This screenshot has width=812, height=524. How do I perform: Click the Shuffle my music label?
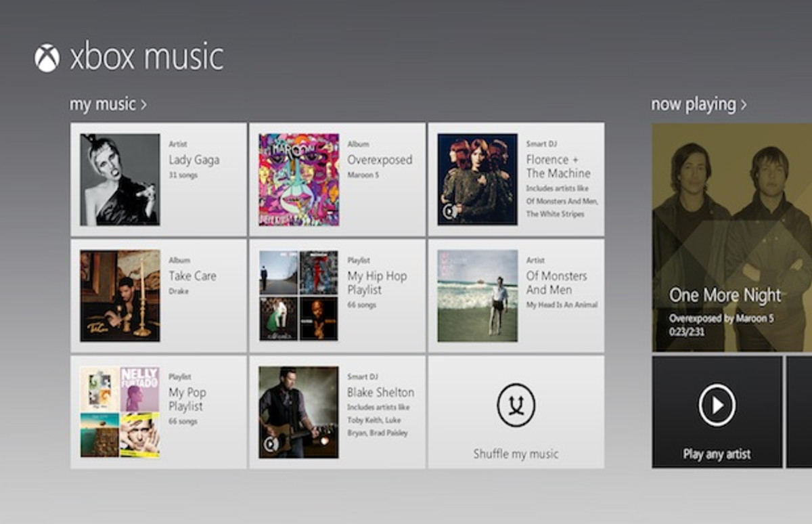(516, 454)
